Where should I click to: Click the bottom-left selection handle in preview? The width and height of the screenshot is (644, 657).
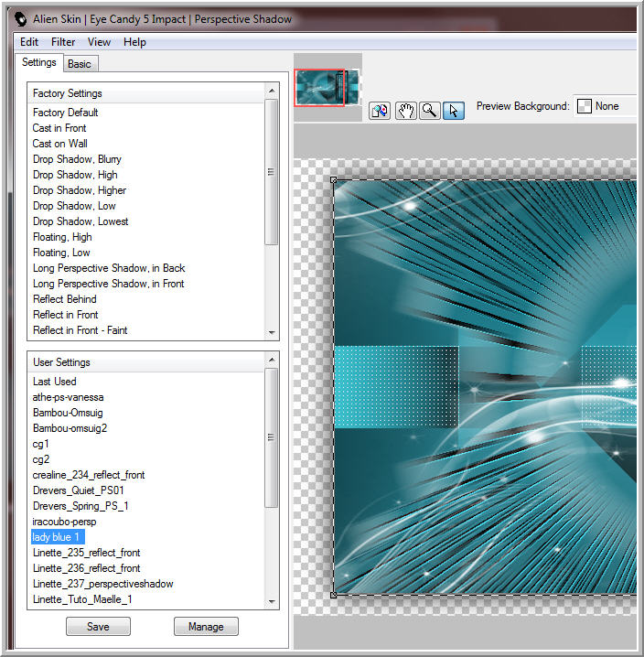click(x=334, y=595)
